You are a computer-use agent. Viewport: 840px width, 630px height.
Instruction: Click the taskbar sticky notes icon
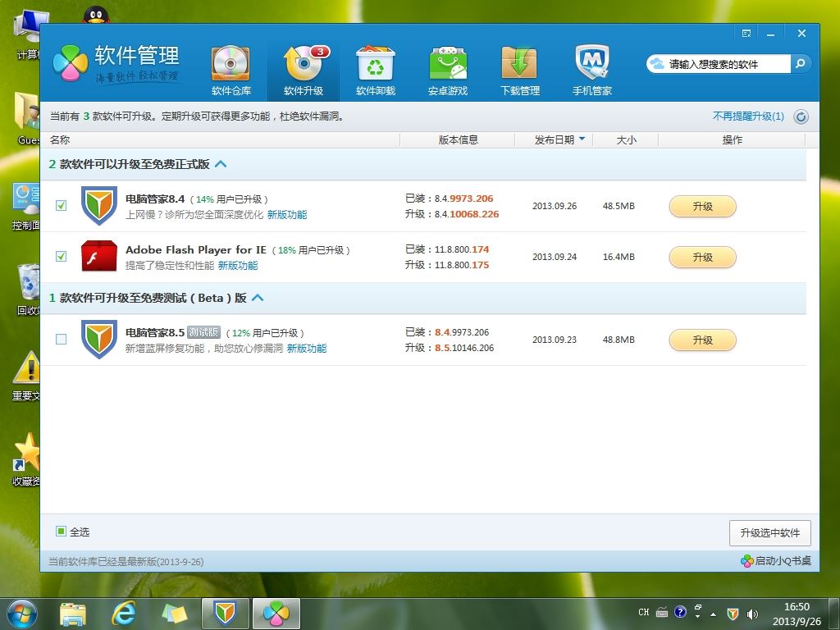175,614
